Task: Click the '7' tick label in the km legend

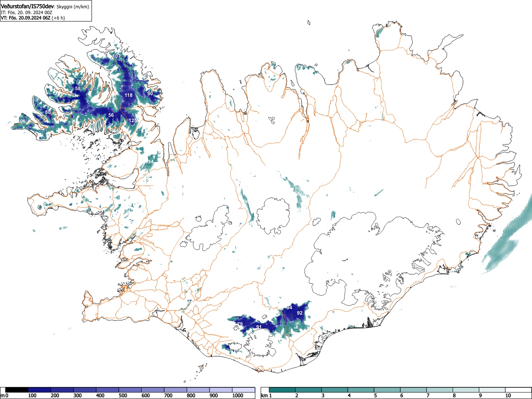Action: pos(428,396)
